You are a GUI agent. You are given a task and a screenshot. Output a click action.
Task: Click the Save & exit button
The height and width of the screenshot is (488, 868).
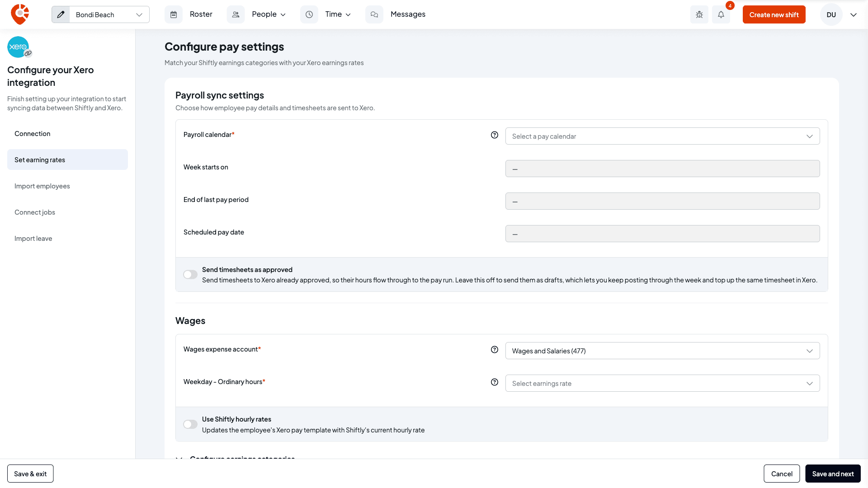coord(30,474)
